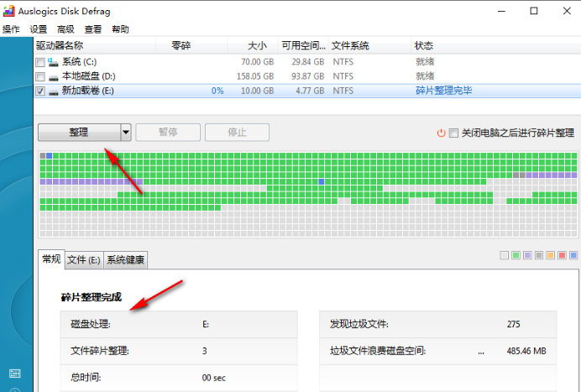Click the orange legend color swatch
Screen dimensions: 581x392
550,255
